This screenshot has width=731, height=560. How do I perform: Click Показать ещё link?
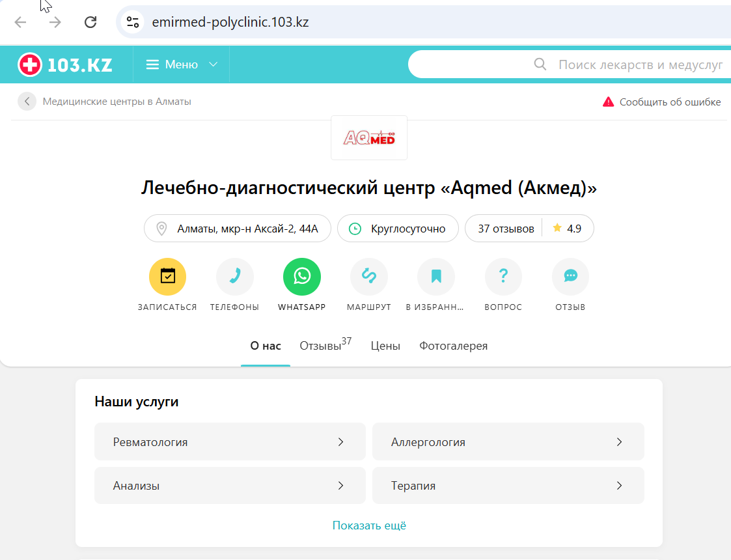click(x=369, y=525)
